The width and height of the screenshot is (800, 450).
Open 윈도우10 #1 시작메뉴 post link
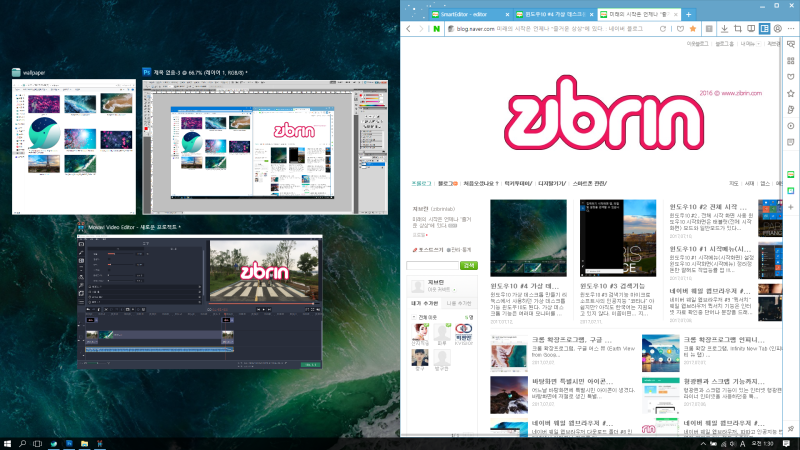click(710, 249)
